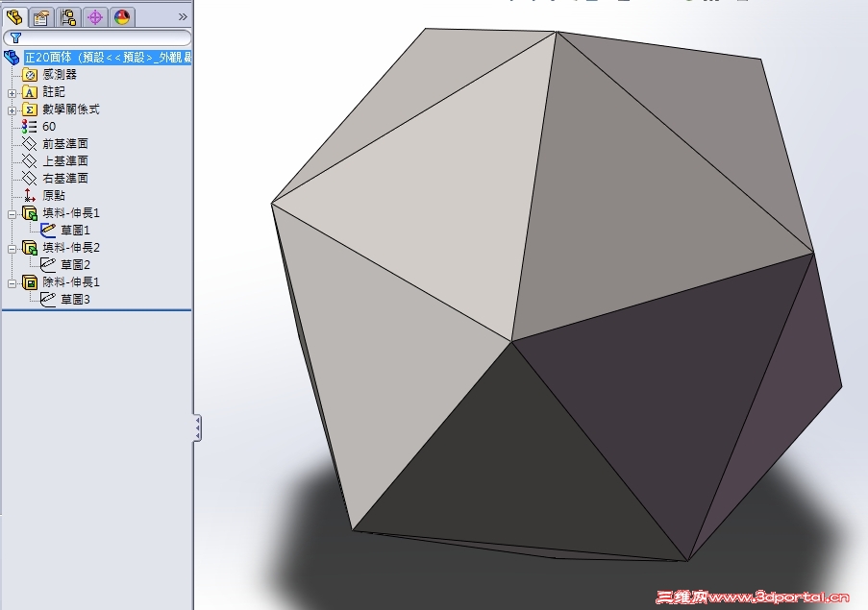Click the sketch icon of 草圖3
The height and width of the screenshot is (610, 868).
click(48, 299)
